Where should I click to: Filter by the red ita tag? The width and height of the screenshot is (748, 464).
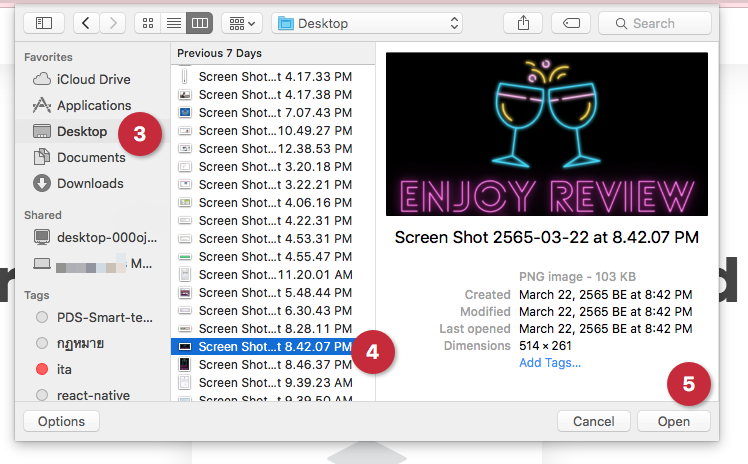(64, 369)
